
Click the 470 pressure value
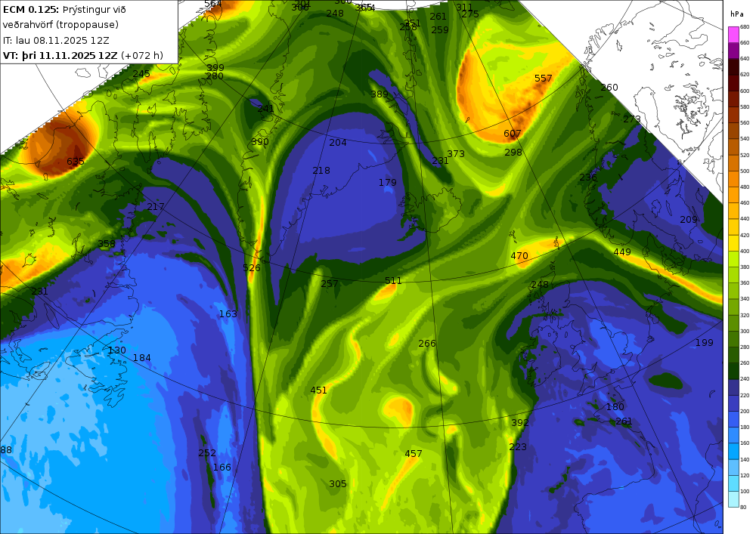[519, 256]
